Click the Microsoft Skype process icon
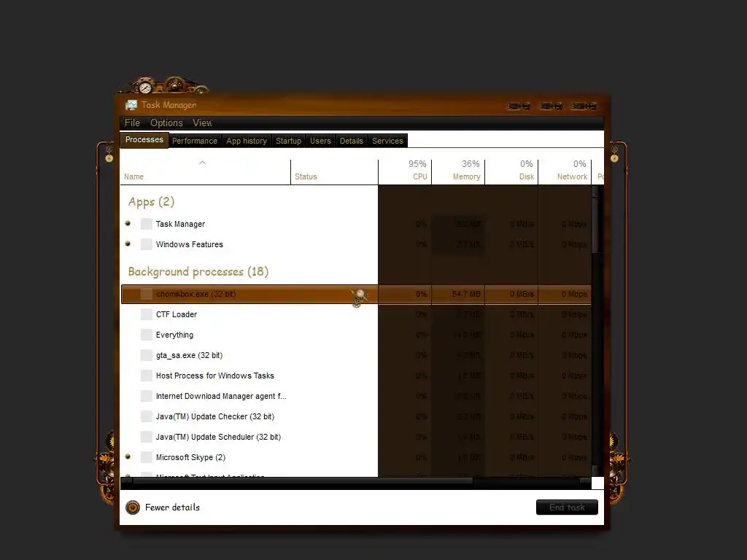 (x=146, y=457)
